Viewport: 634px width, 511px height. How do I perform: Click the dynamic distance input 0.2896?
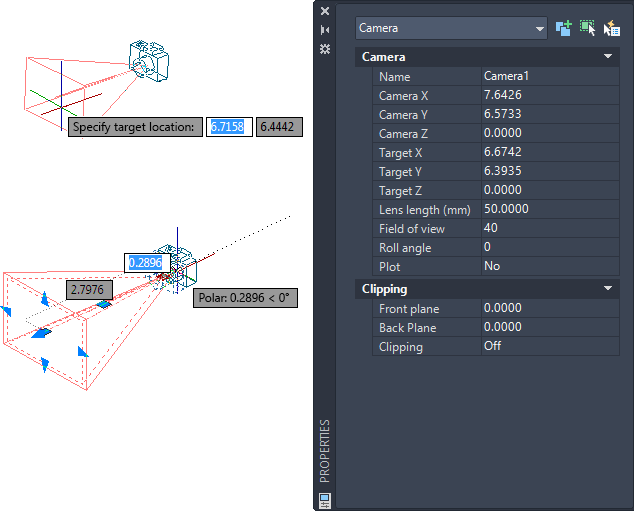pyautogui.click(x=147, y=263)
